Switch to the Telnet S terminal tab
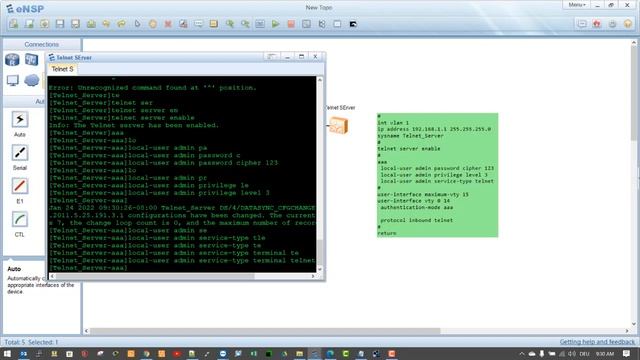Viewport: 640px width, 360px height. [x=62, y=69]
